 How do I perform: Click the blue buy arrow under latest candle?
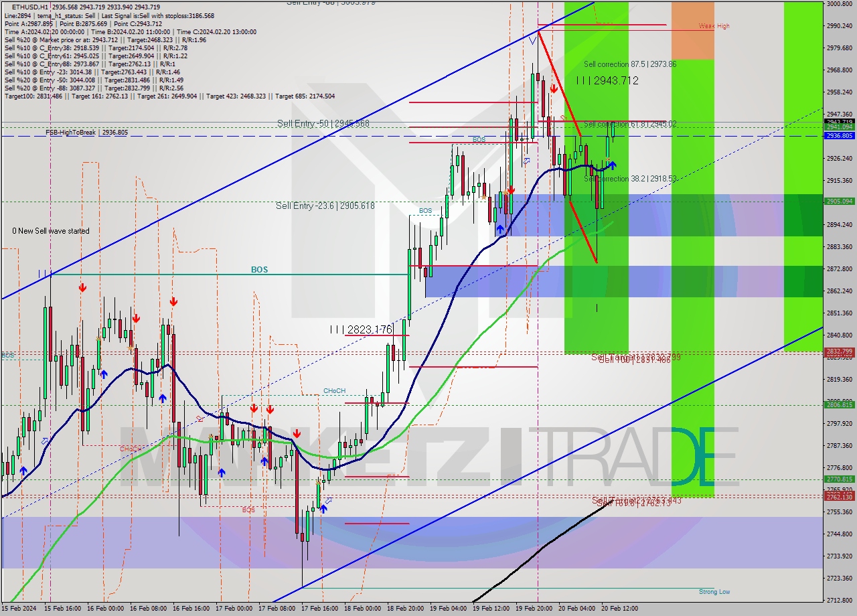612,165
